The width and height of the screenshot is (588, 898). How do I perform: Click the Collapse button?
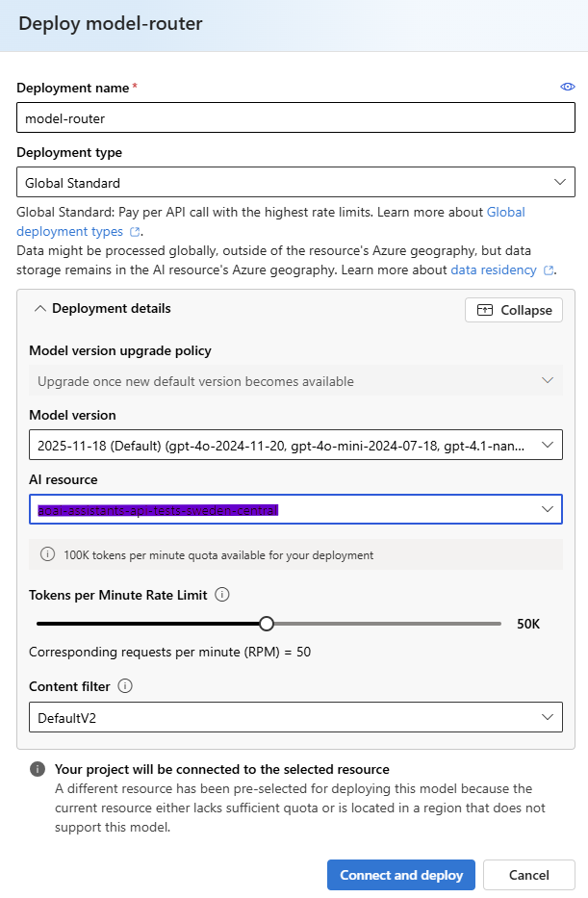point(514,310)
